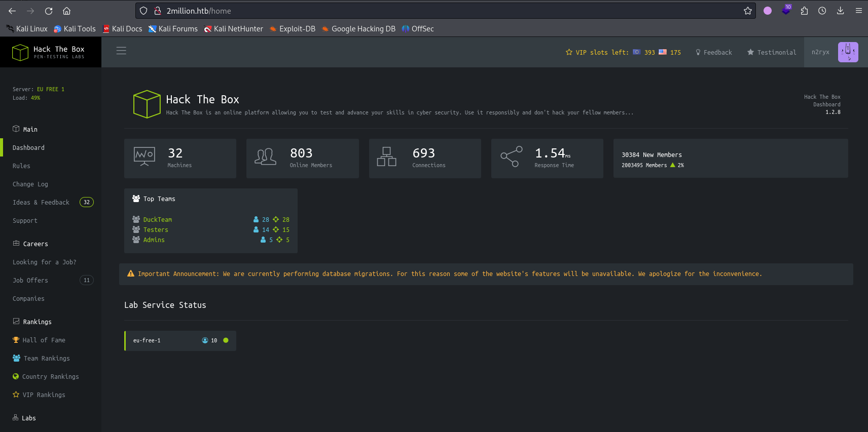
Task: Click extension icon with badge 10
Action: click(x=786, y=10)
